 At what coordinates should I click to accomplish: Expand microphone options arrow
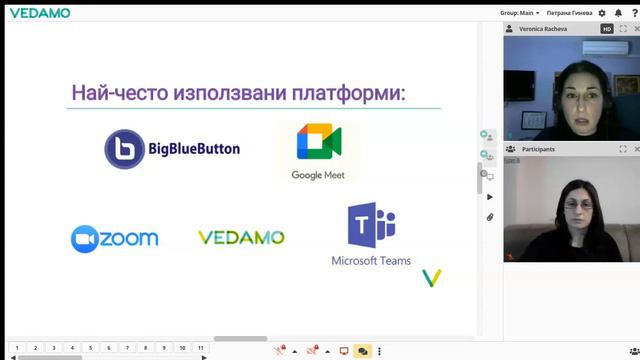295,351
